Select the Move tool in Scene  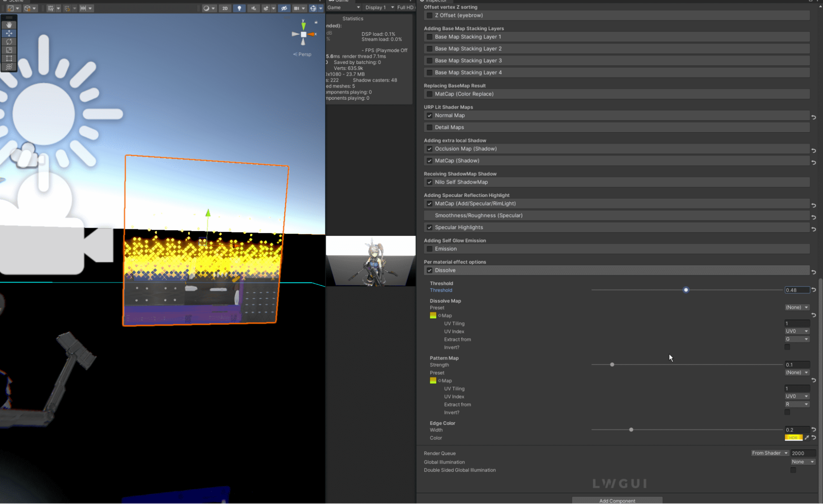click(9, 33)
